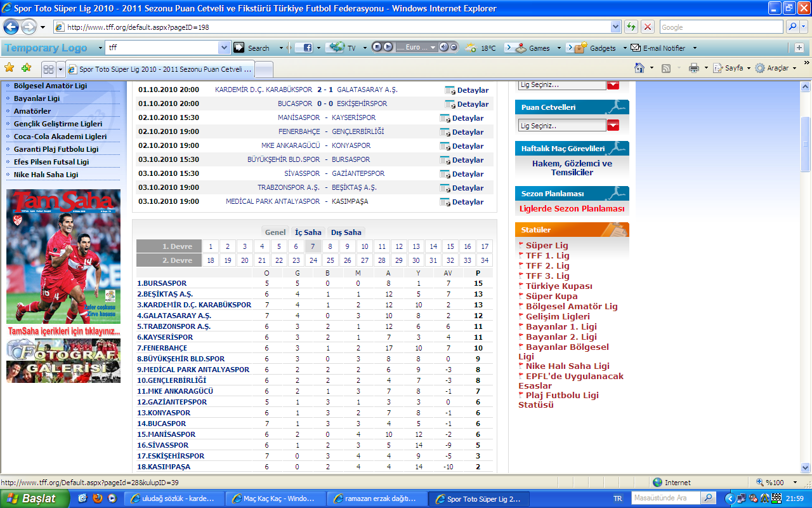This screenshot has width=812, height=508.
Task: Open 18.KASIMPAŞA team link
Action: tap(164, 467)
